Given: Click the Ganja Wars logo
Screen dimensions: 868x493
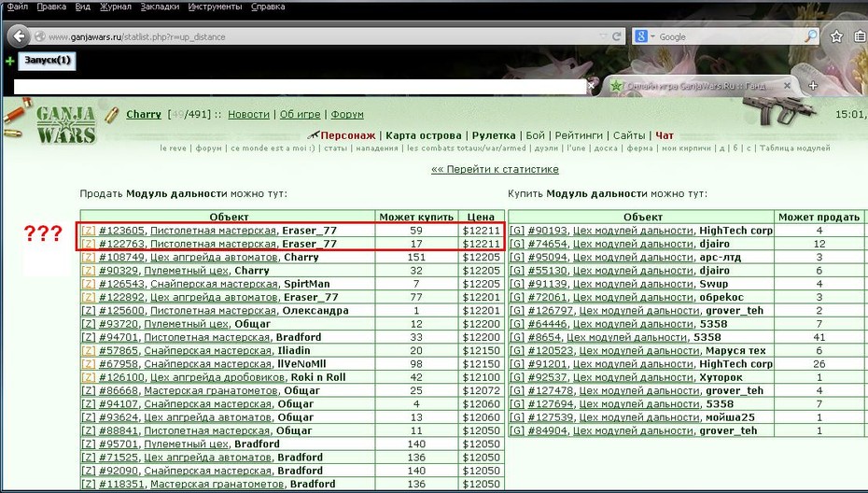Looking at the screenshot, I should click(x=66, y=124).
